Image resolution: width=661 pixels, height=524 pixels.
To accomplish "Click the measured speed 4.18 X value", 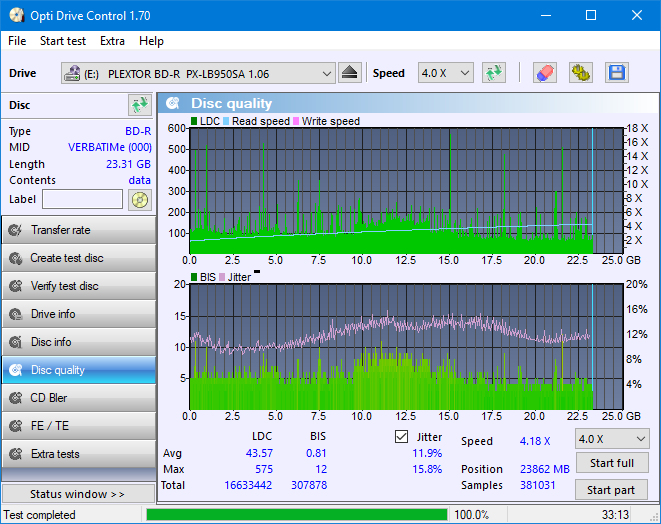I will pyautogui.click(x=535, y=441).
